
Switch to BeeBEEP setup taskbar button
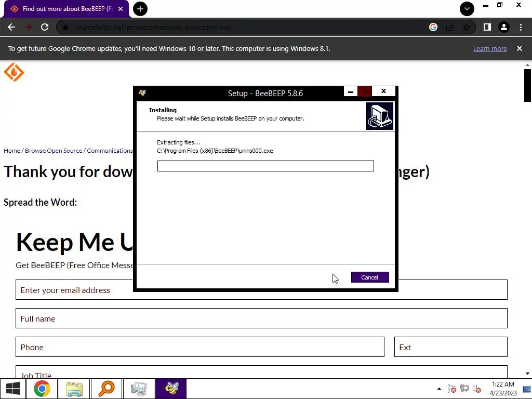(170, 389)
